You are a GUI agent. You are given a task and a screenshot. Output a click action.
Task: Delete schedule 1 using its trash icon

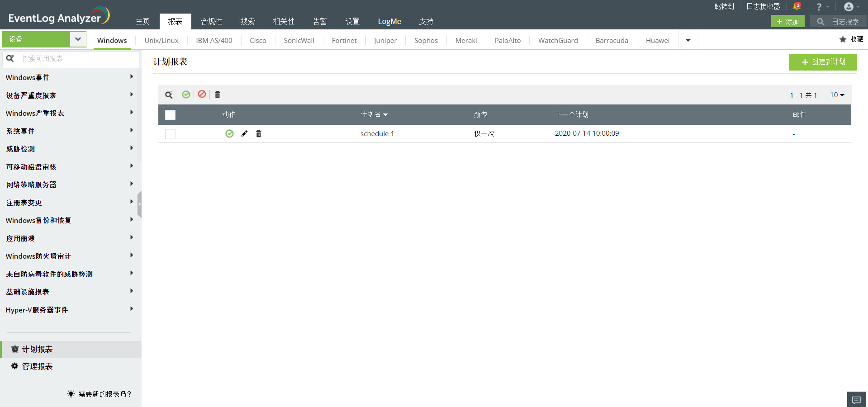(258, 133)
